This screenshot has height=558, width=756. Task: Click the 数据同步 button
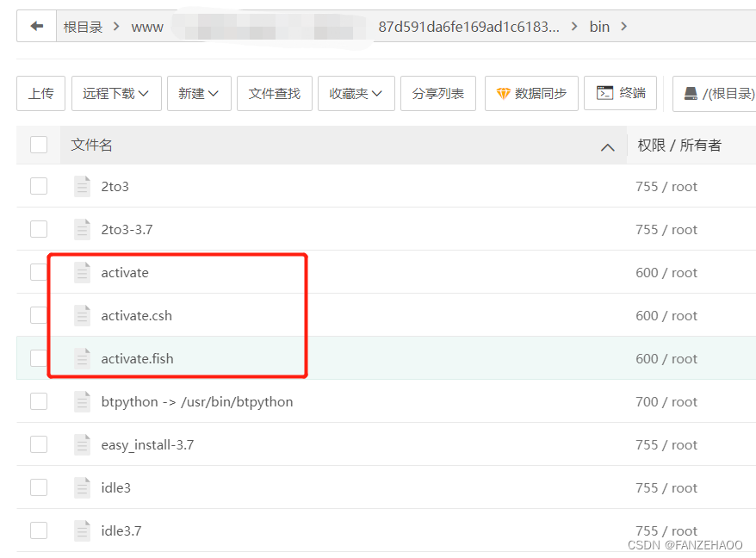point(531,94)
